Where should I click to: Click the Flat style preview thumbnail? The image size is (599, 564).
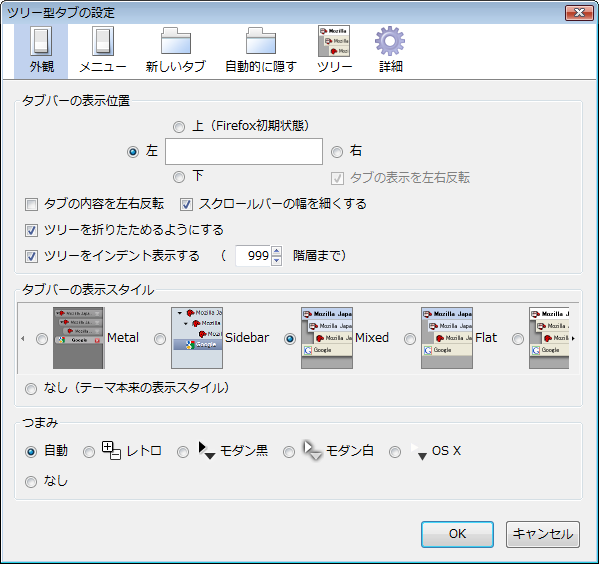(447, 338)
